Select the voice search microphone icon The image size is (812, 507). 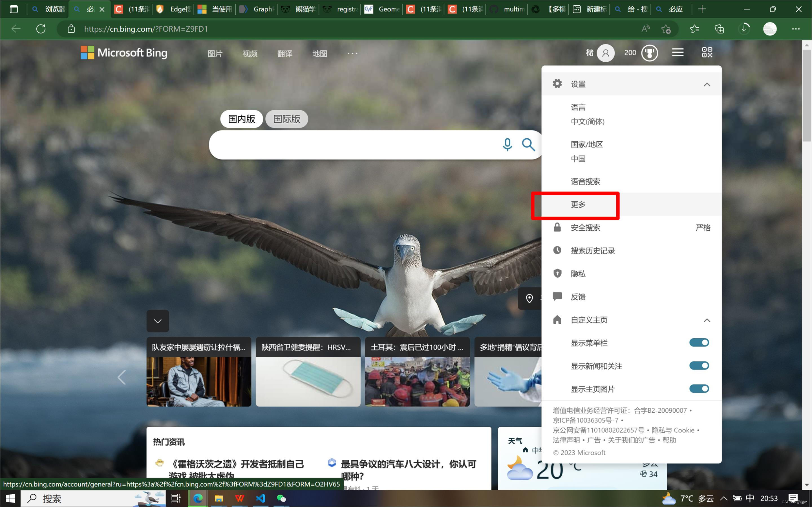click(507, 145)
